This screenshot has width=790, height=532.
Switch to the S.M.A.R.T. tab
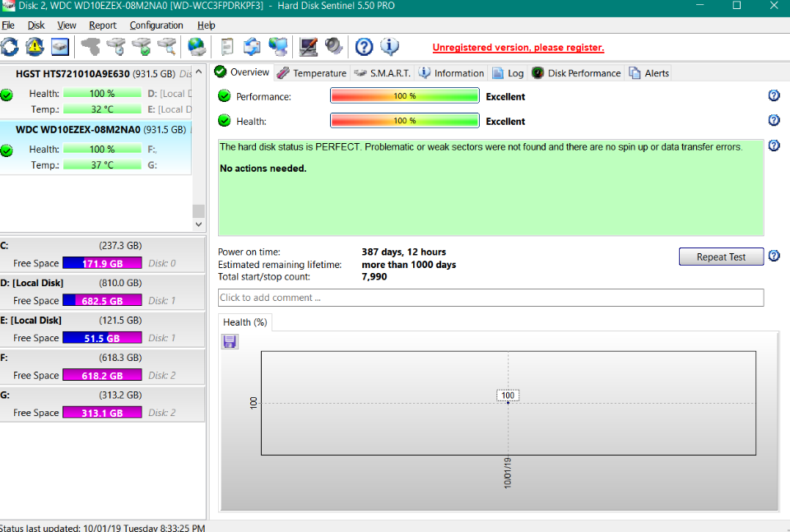[382, 73]
